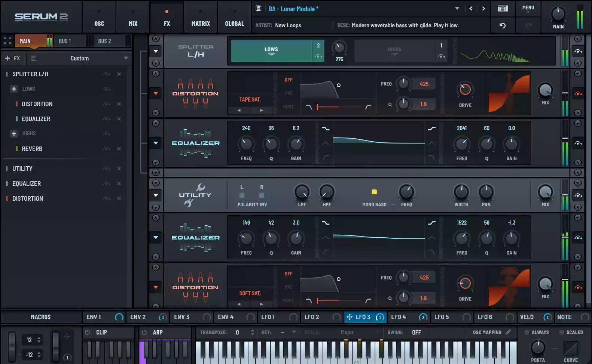Click the redo arrow icon

(x=528, y=25)
